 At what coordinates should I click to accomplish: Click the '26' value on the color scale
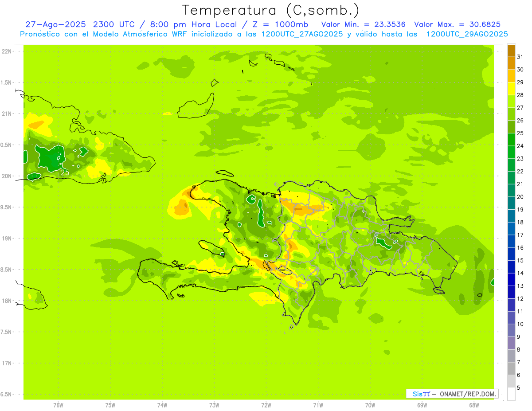click(x=520, y=120)
